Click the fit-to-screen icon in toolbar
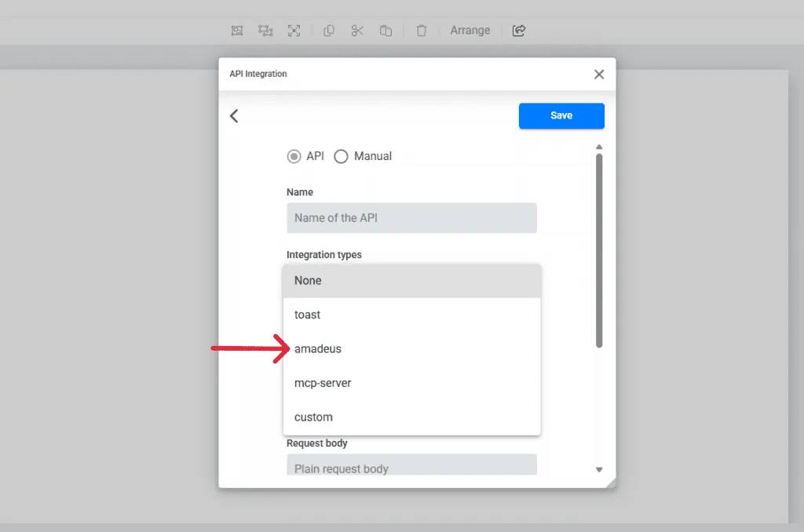Viewport: 804px width, 532px height. [x=294, y=31]
